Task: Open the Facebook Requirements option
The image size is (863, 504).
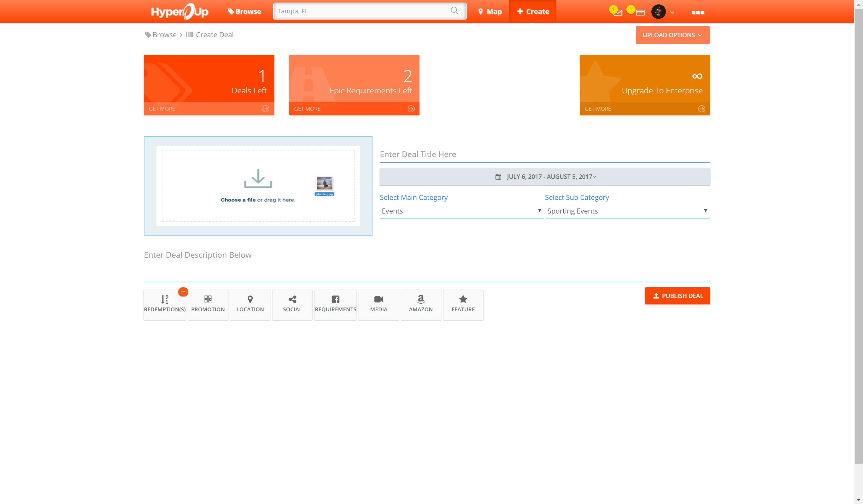Action: [335, 304]
